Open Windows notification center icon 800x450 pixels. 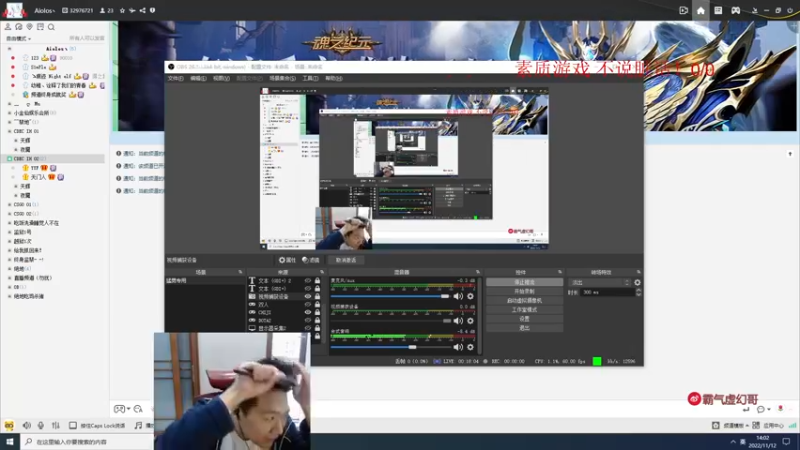pyautogui.click(x=786, y=442)
